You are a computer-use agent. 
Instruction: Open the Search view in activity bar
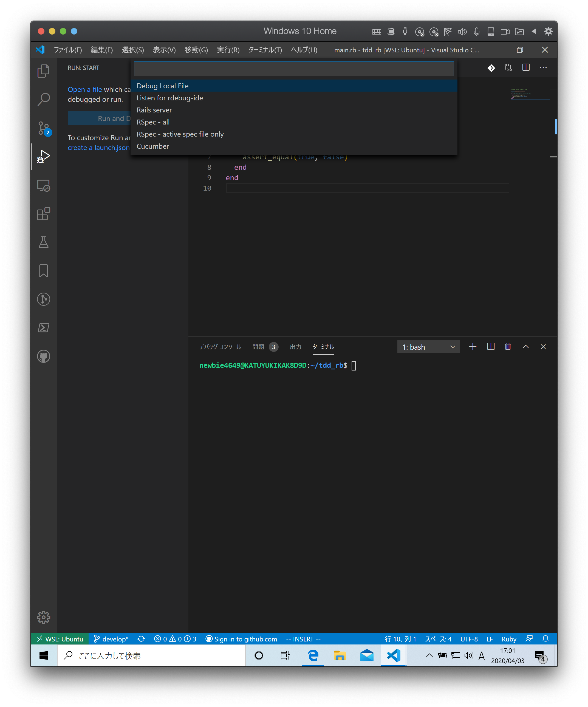click(43, 100)
